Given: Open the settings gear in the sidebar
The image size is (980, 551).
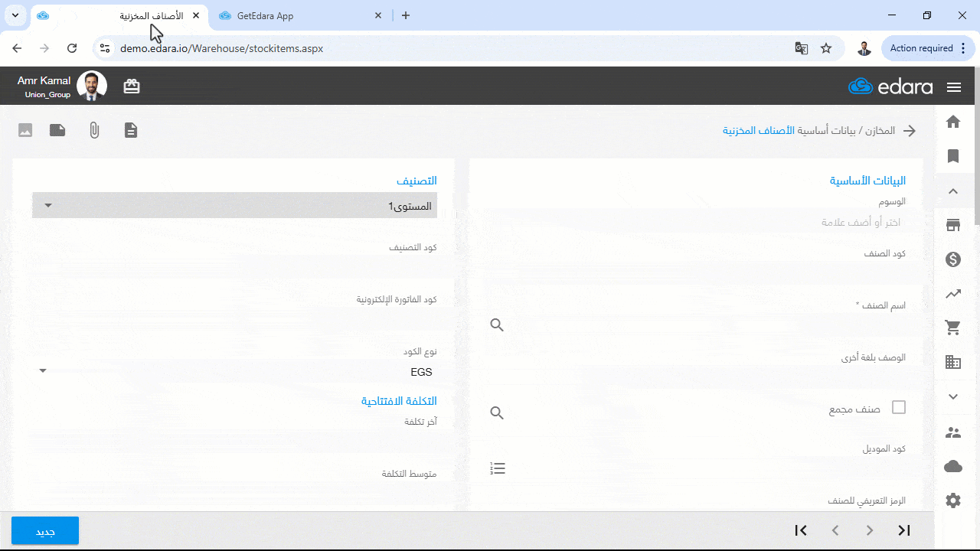Looking at the screenshot, I should coord(953,500).
